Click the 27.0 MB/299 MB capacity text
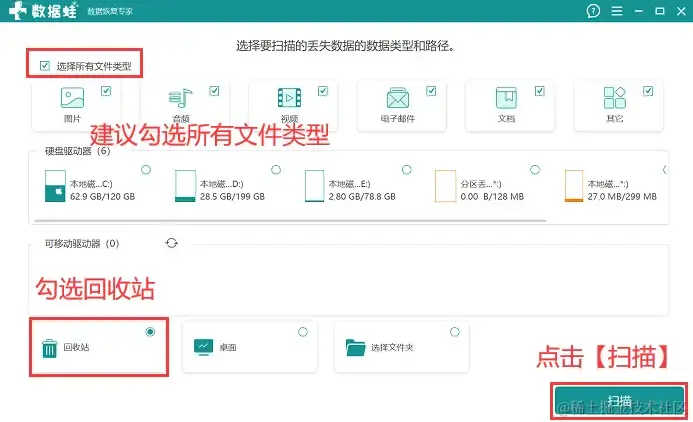This screenshot has height=422, width=693. click(x=622, y=197)
